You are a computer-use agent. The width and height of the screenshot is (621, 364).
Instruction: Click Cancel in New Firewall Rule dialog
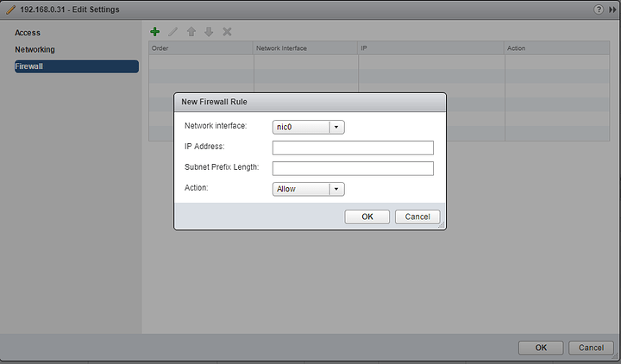coord(417,217)
